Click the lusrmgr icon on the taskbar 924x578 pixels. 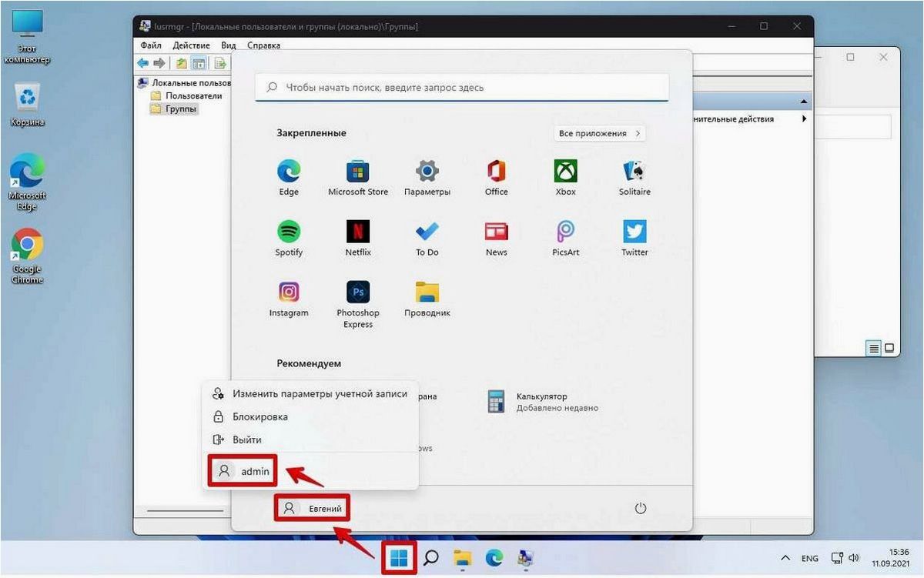(526, 557)
